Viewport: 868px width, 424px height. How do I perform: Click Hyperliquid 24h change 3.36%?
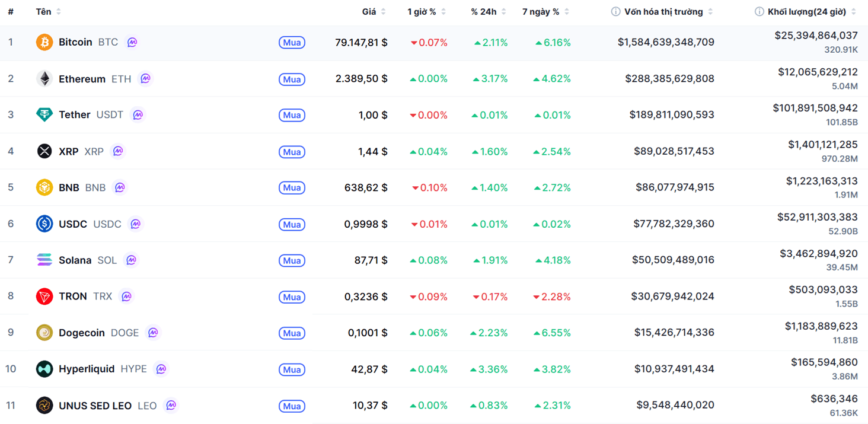(489, 369)
